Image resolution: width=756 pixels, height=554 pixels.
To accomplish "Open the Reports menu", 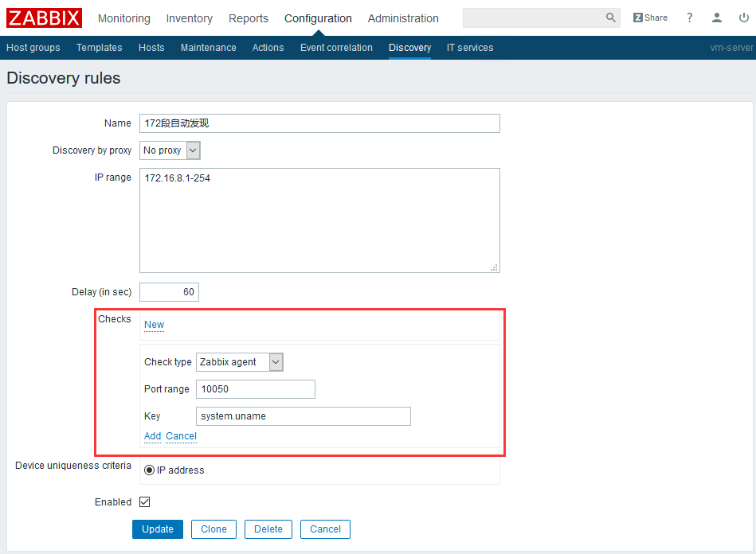I will pyautogui.click(x=249, y=18).
